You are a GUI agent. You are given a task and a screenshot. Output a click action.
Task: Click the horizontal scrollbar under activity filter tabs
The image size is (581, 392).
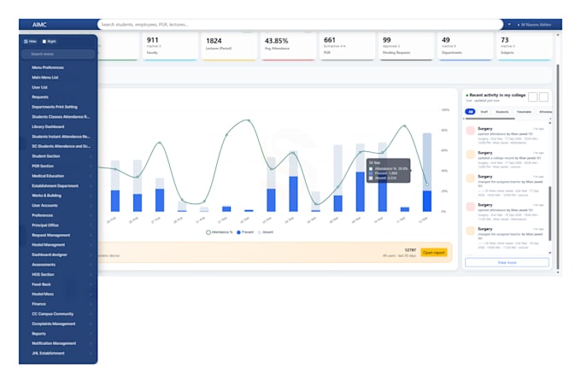(x=490, y=119)
